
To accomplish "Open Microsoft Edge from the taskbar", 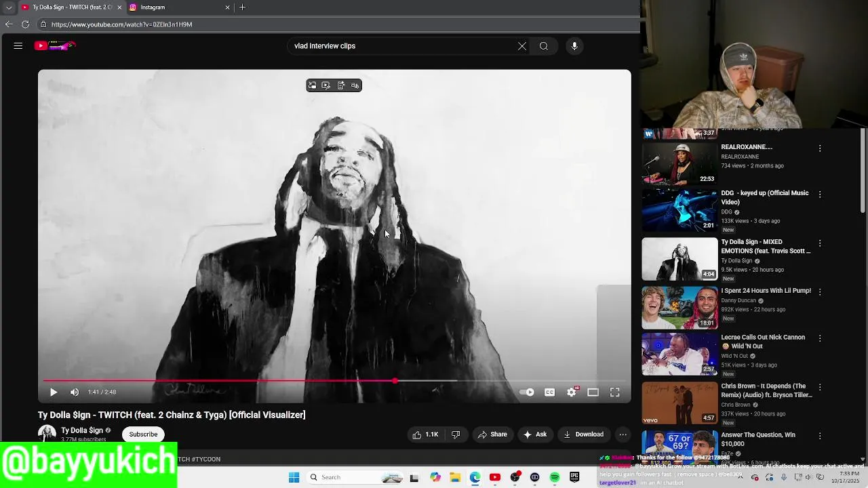I will pyautogui.click(x=475, y=477).
